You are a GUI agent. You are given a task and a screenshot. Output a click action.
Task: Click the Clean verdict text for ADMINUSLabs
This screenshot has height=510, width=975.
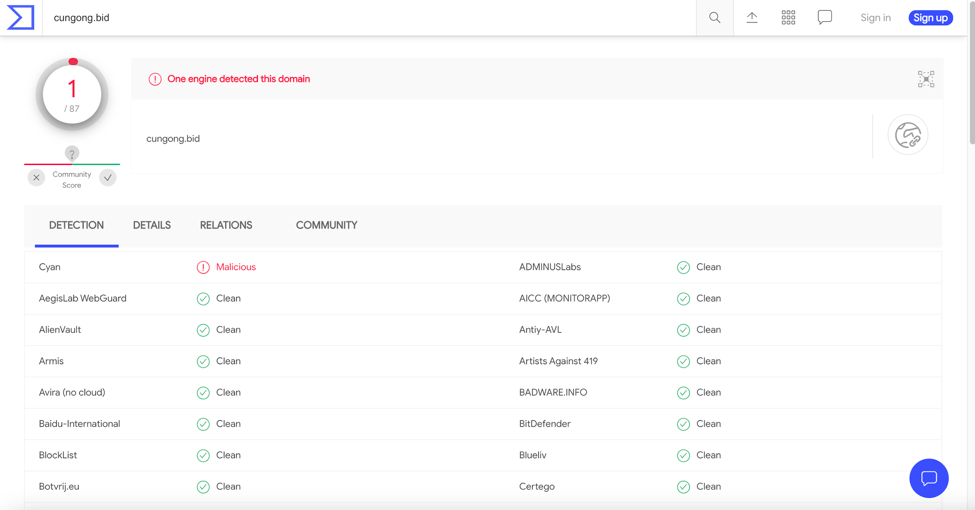(x=708, y=267)
